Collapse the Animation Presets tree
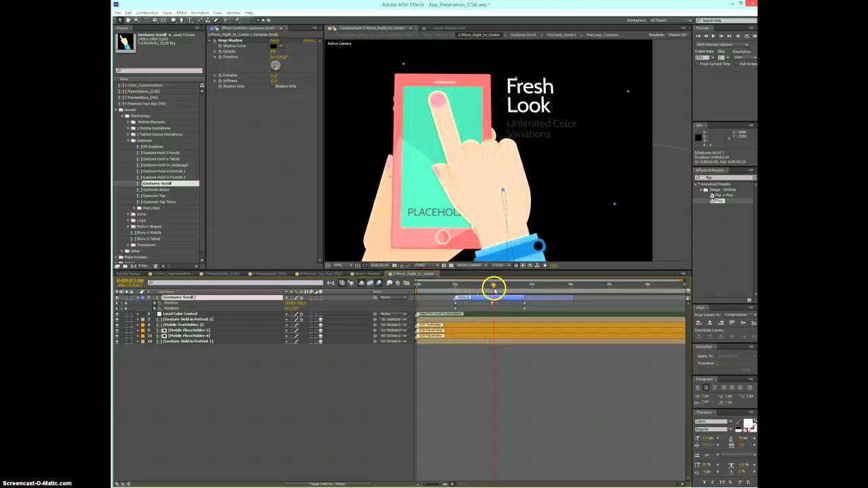 (696, 184)
